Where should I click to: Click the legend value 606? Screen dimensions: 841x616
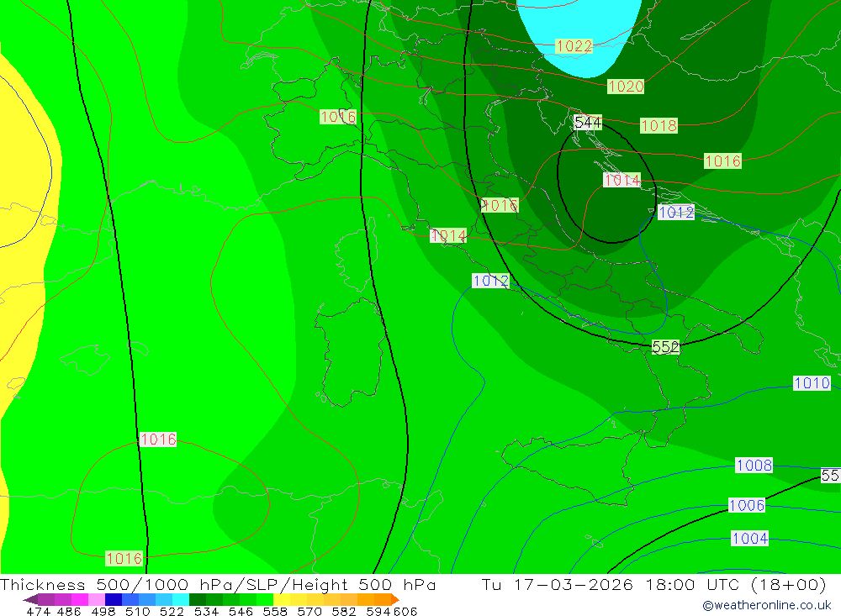(x=405, y=612)
